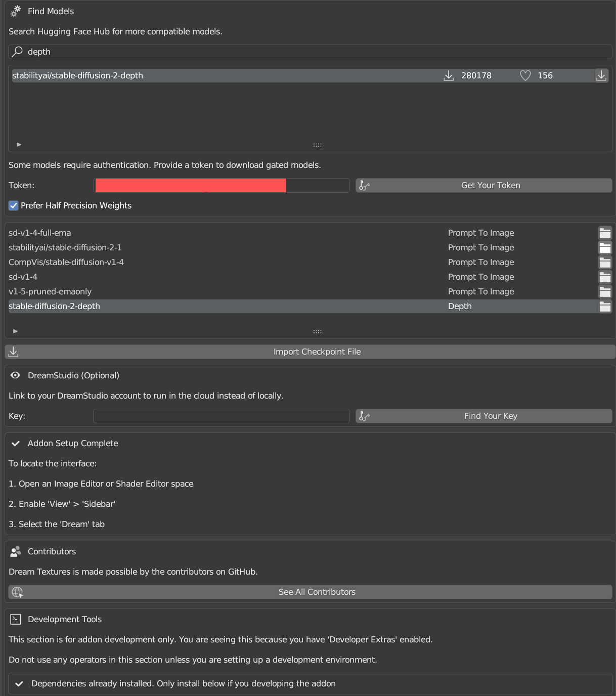Collapse the Development Tools section header

[64, 619]
